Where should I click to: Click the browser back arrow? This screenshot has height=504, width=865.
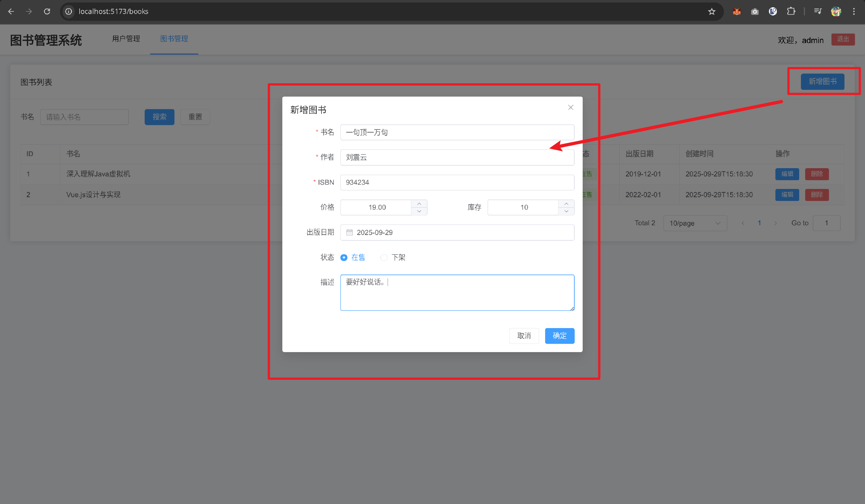click(x=11, y=11)
